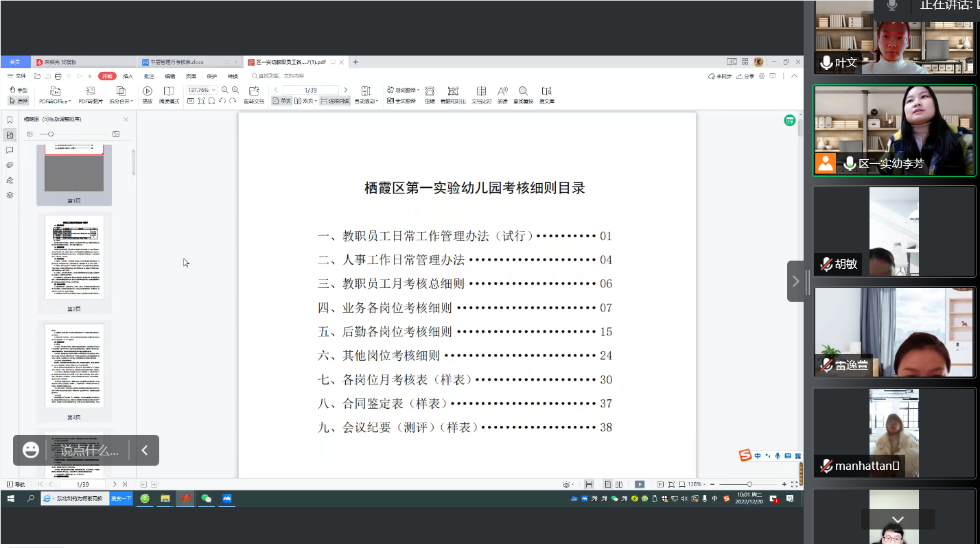The height and width of the screenshot is (548, 980).
Task: Select the 插入 ribbon tab
Action: click(x=128, y=76)
